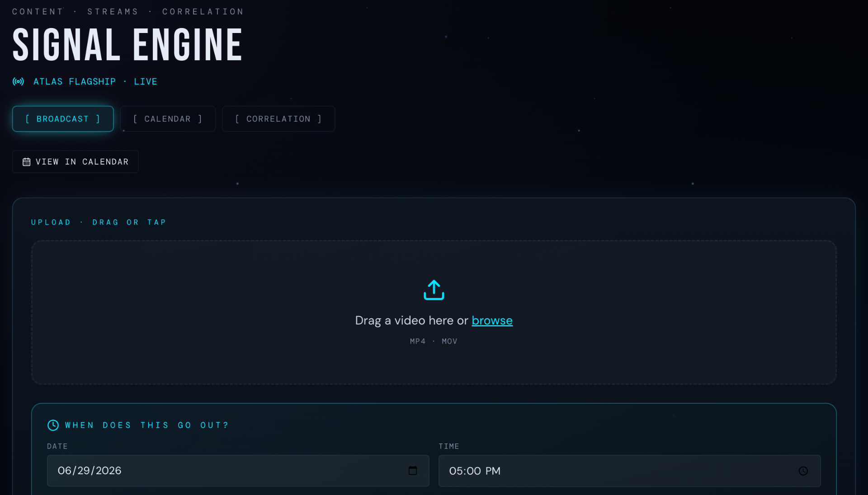This screenshot has height=495, width=868.
Task: Click the TIME field label
Action: tap(449, 446)
